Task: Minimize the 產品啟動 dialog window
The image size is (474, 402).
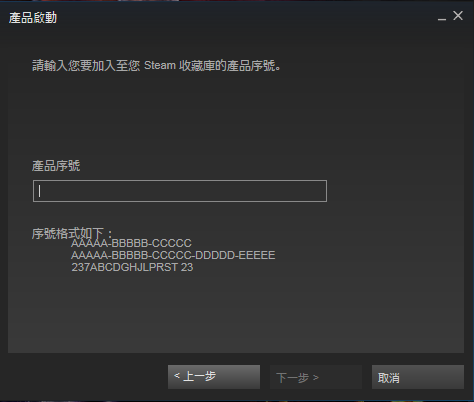Action: tap(442, 17)
